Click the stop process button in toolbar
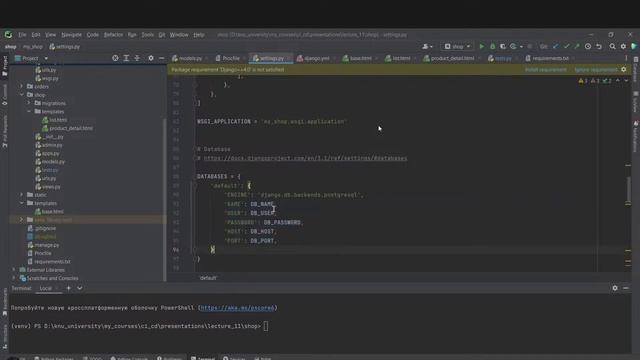 click(x=530, y=47)
